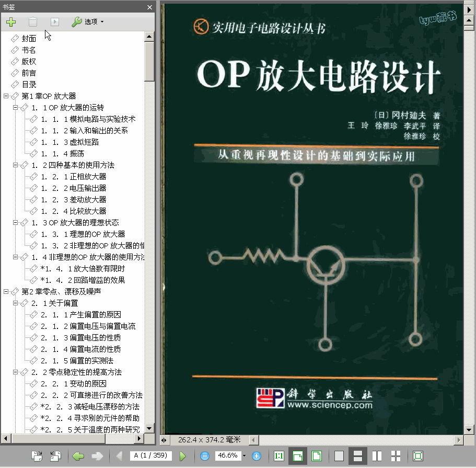This screenshot has width=476, height=468.
Task: Go to previous page with gray triangle
Action: [x=119, y=456]
